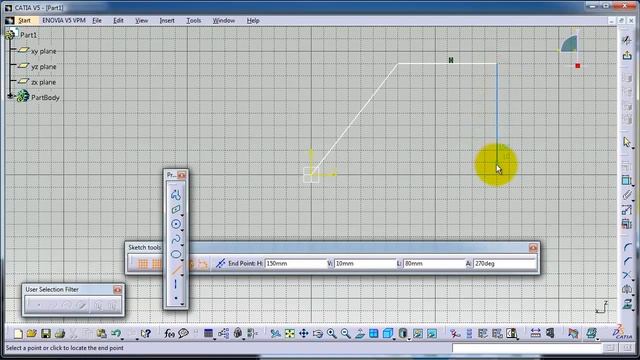Screen dimensions: 640x360
Task: Open the Start menu
Action: [x=24, y=20]
